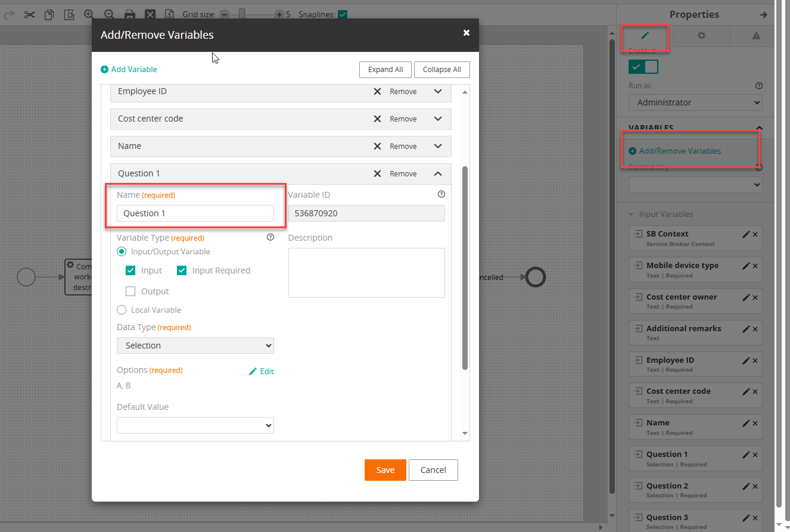The image size is (790, 532).
Task: Click the Variable ID help icon
Action: pyautogui.click(x=441, y=194)
